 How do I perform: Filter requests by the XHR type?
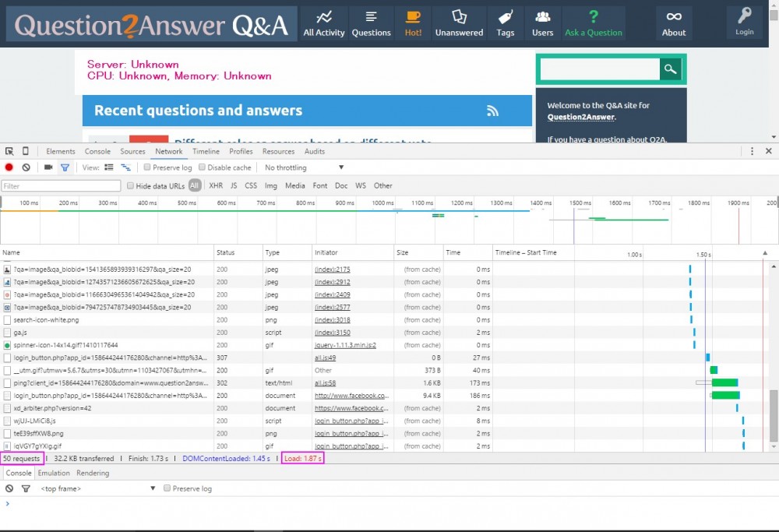(216, 185)
